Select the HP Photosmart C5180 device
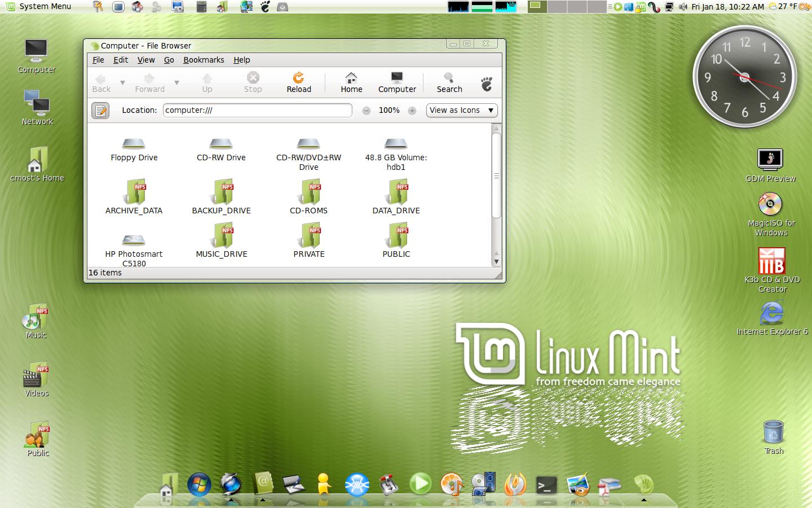The height and width of the screenshot is (508, 812). coord(134,250)
